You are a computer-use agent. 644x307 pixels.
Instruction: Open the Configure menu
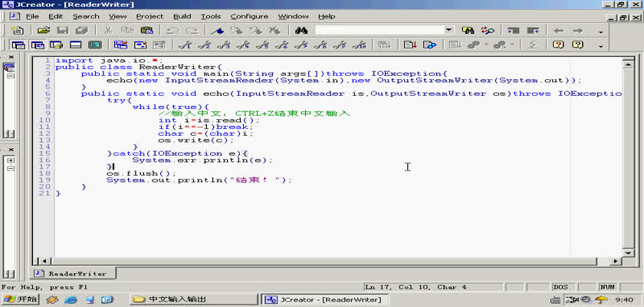[249, 16]
